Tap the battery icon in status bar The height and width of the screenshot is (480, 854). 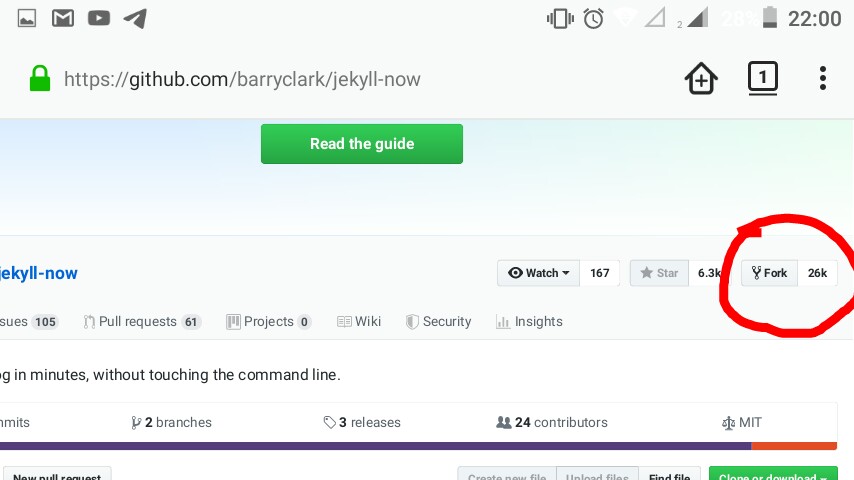coord(770,17)
